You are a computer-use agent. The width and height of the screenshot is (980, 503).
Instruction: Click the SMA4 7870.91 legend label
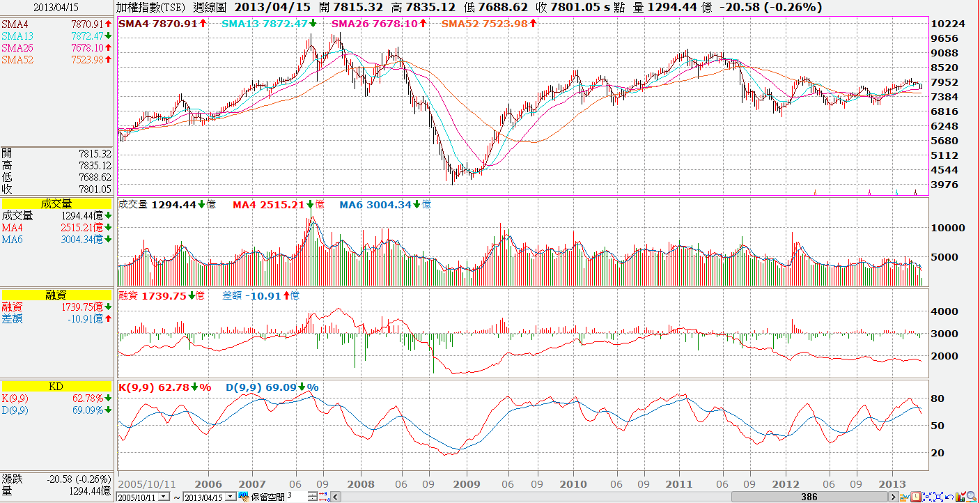tap(163, 24)
